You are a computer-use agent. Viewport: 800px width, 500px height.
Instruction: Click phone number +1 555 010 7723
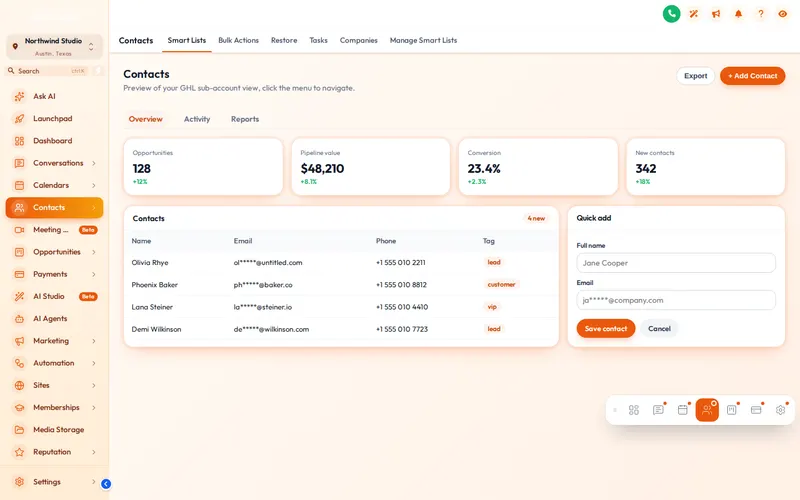(402, 329)
